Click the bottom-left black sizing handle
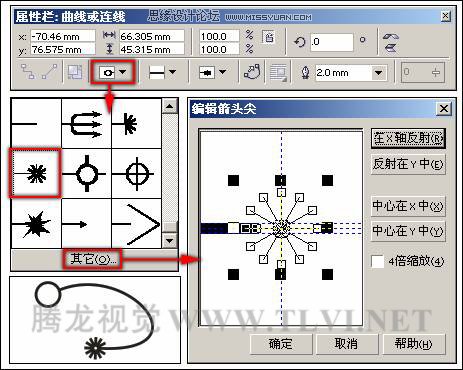The width and height of the screenshot is (463, 370). 233,275
